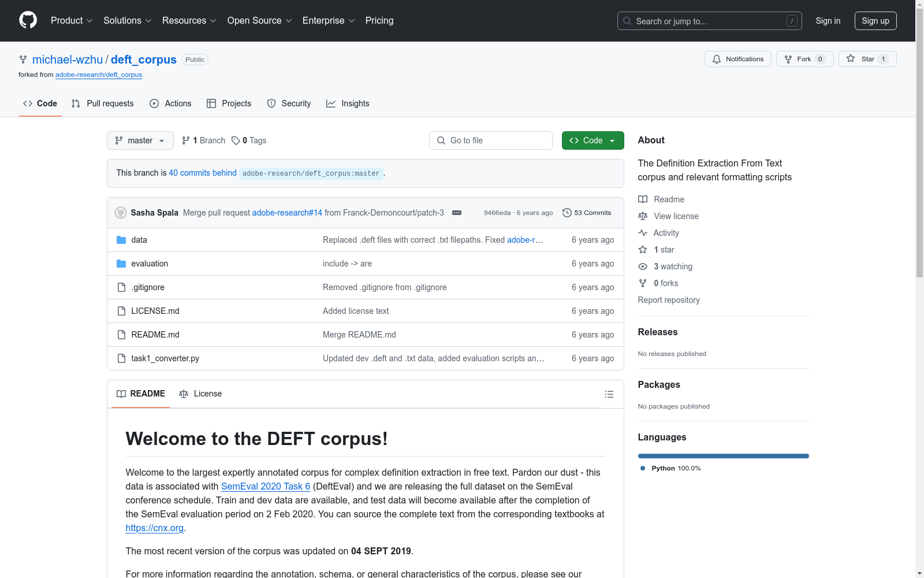Image resolution: width=924 pixels, height=578 pixels.
Task: Click the Fork button
Action: coord(804,59)
